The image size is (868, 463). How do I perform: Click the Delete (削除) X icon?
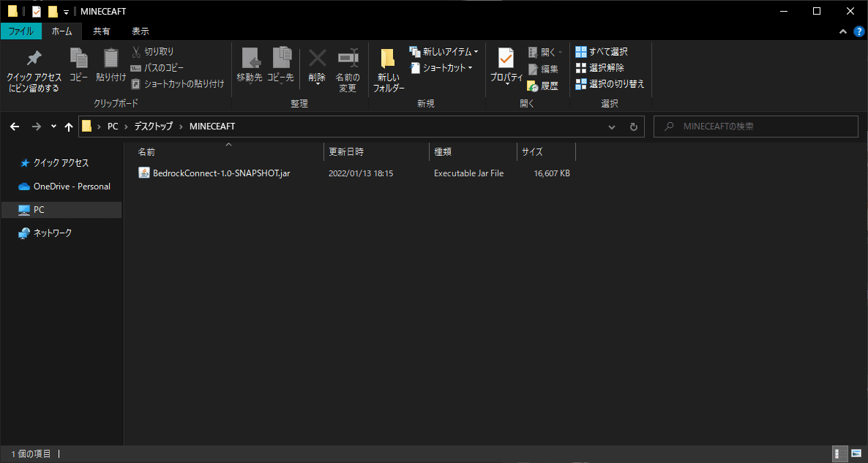point(317,58)
